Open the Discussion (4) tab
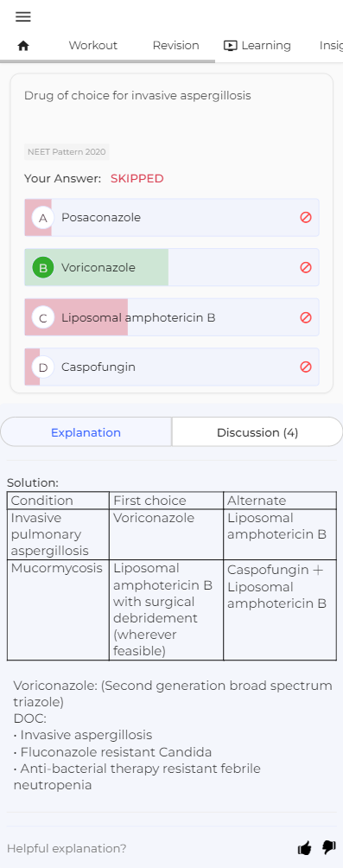 pyautogui.click(x=257, y=432)
